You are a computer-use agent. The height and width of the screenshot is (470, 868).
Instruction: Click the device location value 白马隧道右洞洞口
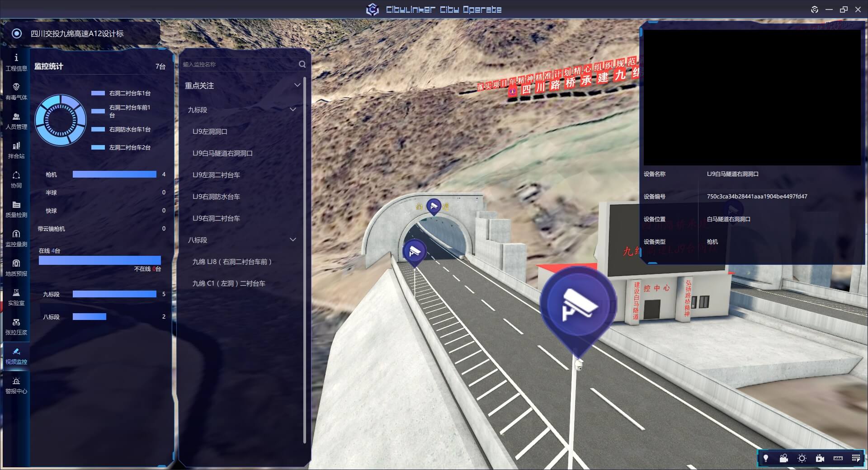(729, 219)
